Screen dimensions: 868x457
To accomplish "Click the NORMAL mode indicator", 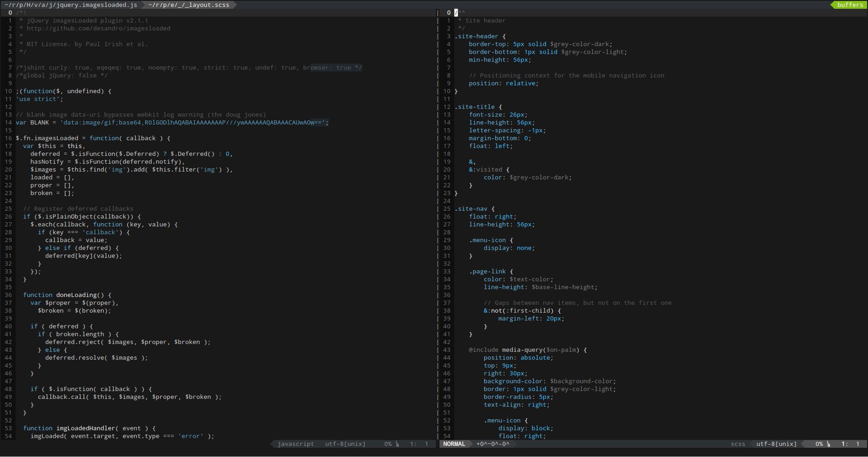I will pos(454,444).
